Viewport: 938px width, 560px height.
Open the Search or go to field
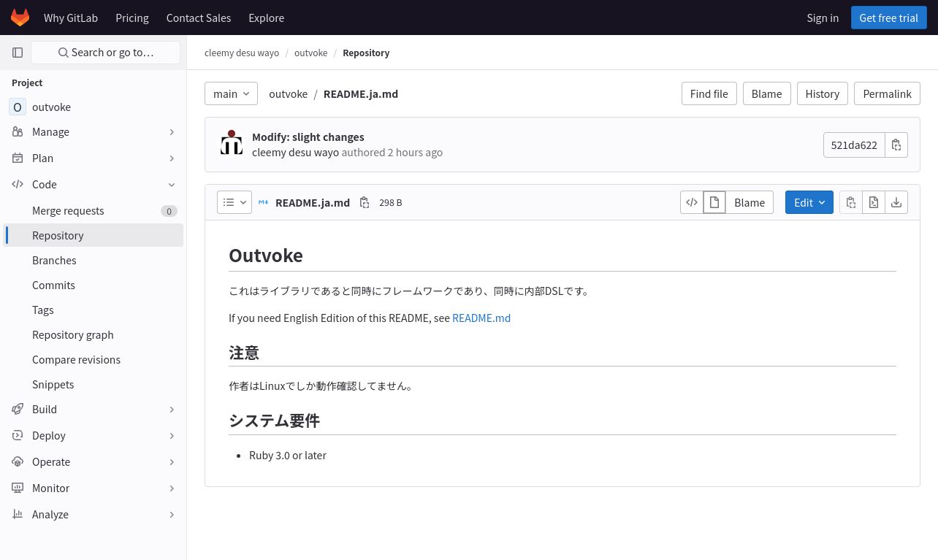[106, 53]
